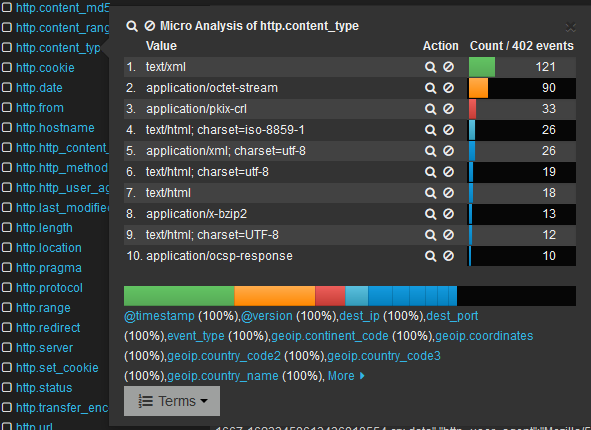Click the event_type field link
The image size is (591, 430).
(196, 336)
